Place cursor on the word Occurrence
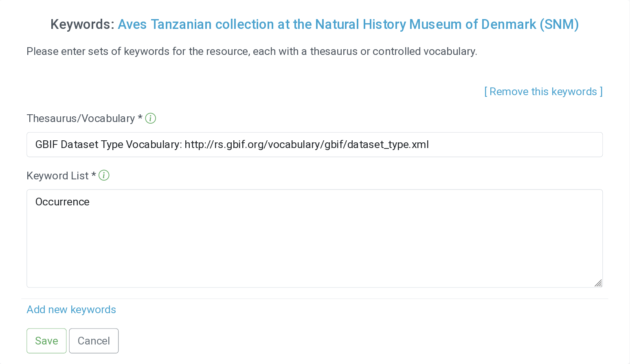 point(62,202)
